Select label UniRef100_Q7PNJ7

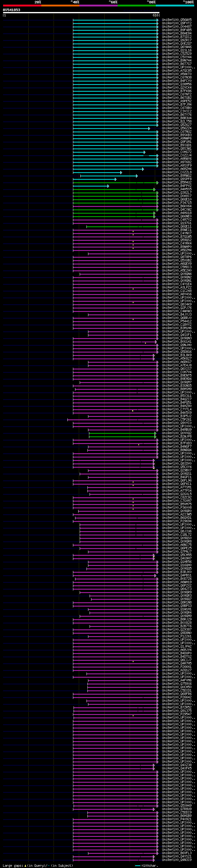coord(177,551)
